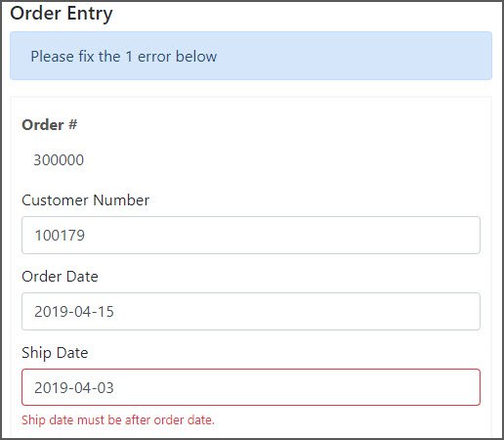Screen dimensions: 504x440
Task: Focus the Order Date input box
Action: (251, 311)
